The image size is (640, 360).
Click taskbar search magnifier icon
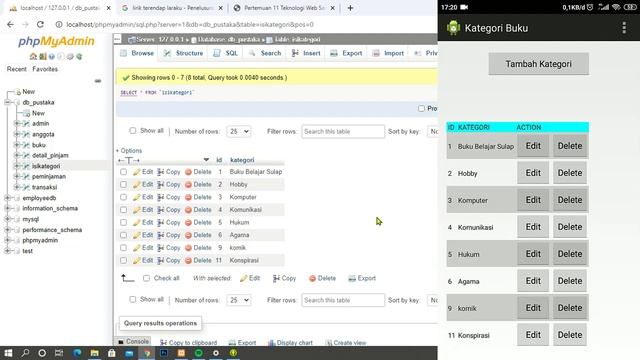25,353
